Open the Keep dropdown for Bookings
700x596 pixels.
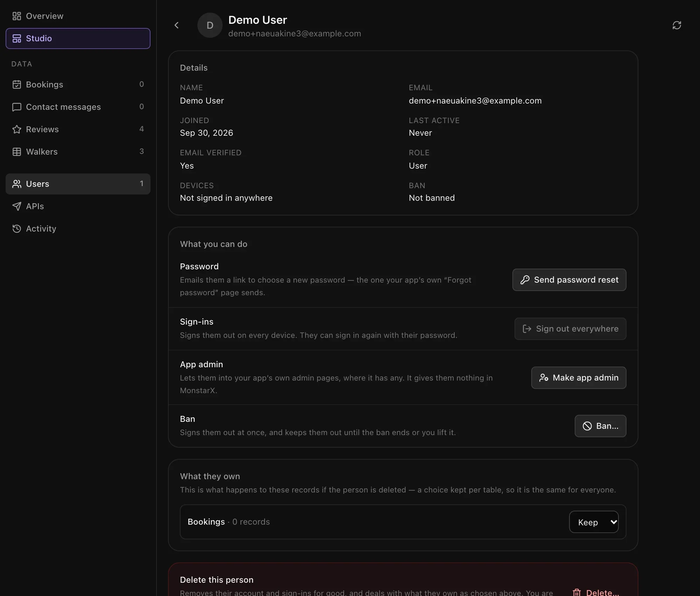point(594,522)
